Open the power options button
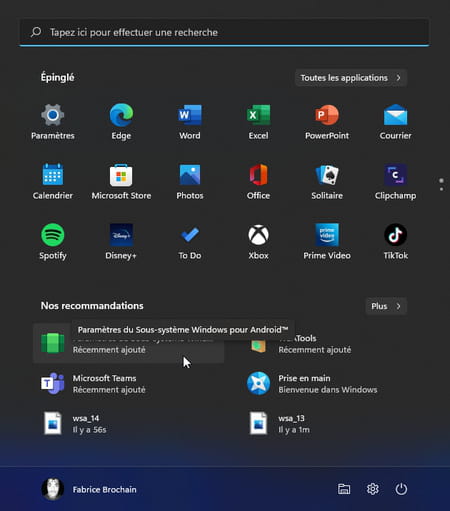This screenshot has width=450, height=511. (401, 489)
